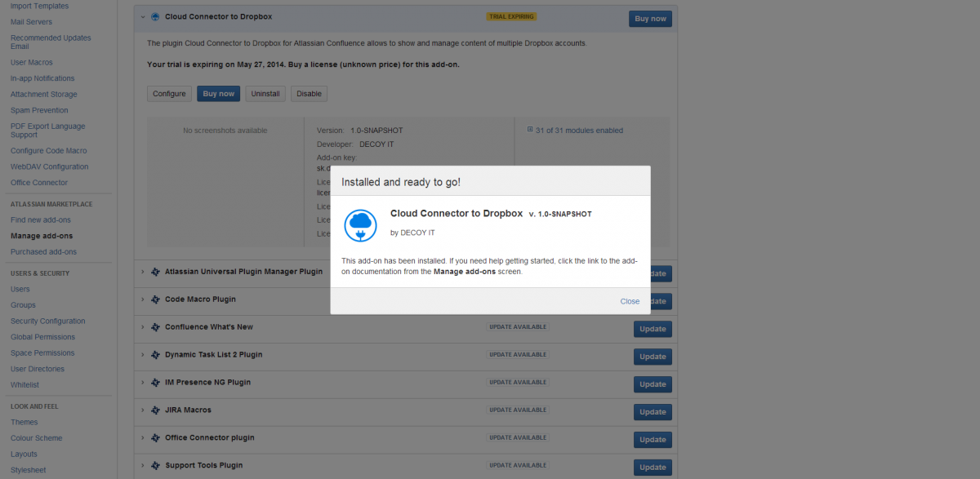Expand the Atlassian Universal Plugin Manager Plugin row
The width and height of the screenshot is (980, 479).
(x=142, y=272)
